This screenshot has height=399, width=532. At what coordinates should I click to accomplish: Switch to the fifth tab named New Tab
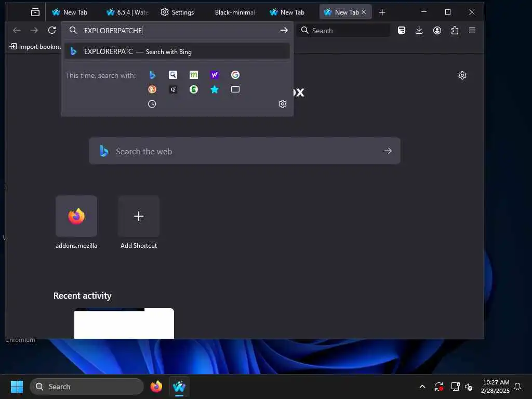tap(287, 12)
